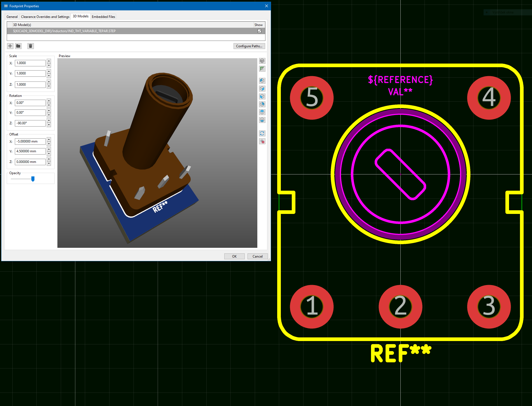532x406 pixels.
Task: Browse for a 3D model file
Action: click(18, 46)
